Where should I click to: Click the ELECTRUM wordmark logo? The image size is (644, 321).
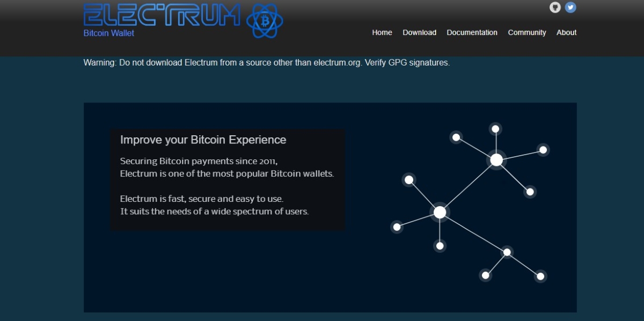(162, 14)
